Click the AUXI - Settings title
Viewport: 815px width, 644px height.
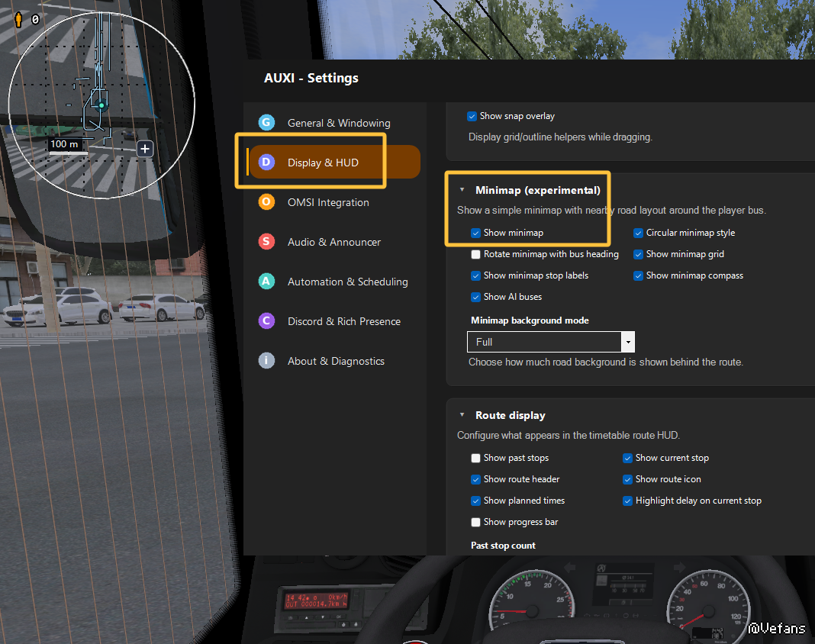311,78
